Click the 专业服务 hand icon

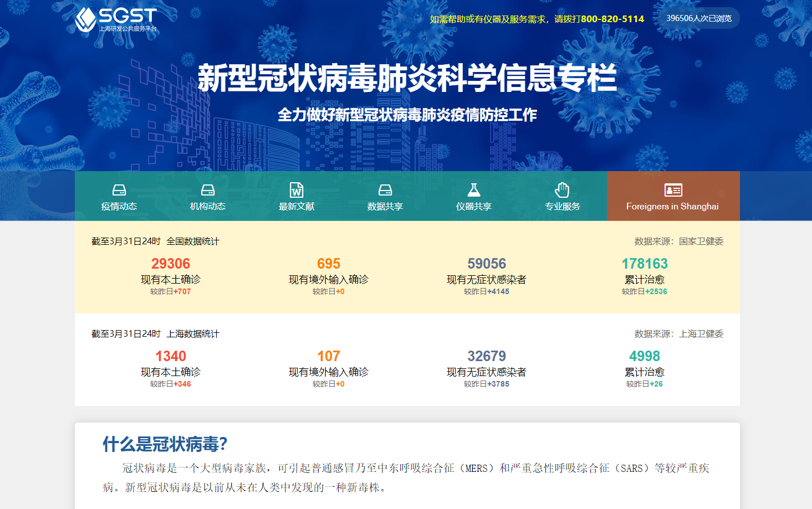click(x=563, y=190)
